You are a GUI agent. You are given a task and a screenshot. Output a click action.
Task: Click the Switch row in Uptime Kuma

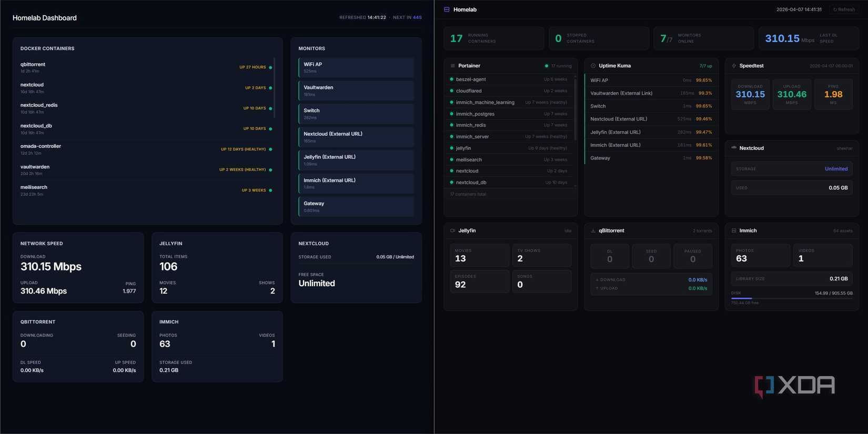tap(651, 106)
